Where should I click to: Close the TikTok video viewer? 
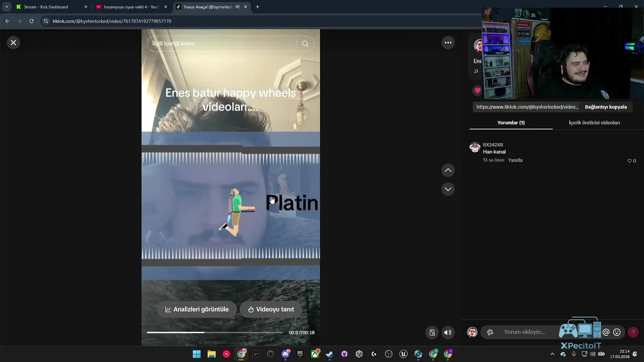click(14, 43)
